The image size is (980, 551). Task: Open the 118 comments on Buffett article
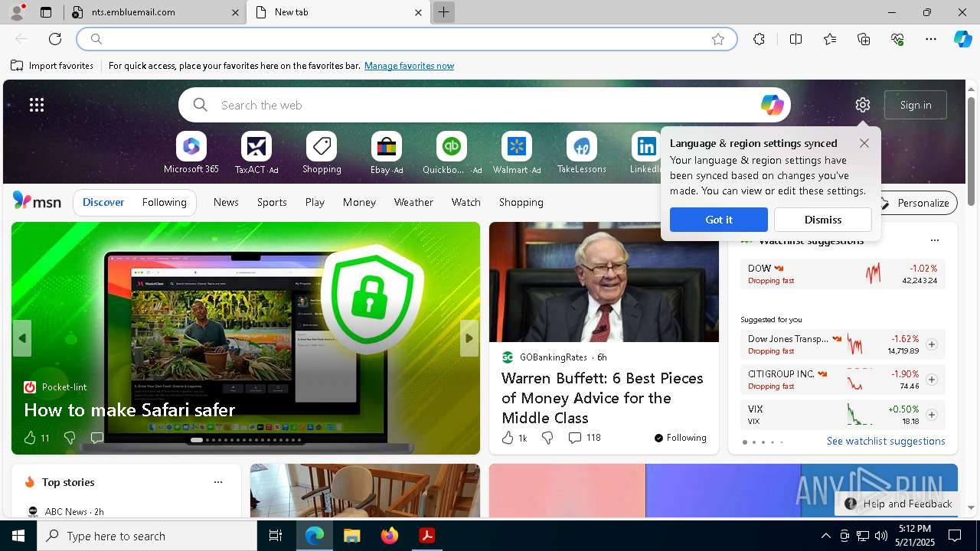(584, 438)
